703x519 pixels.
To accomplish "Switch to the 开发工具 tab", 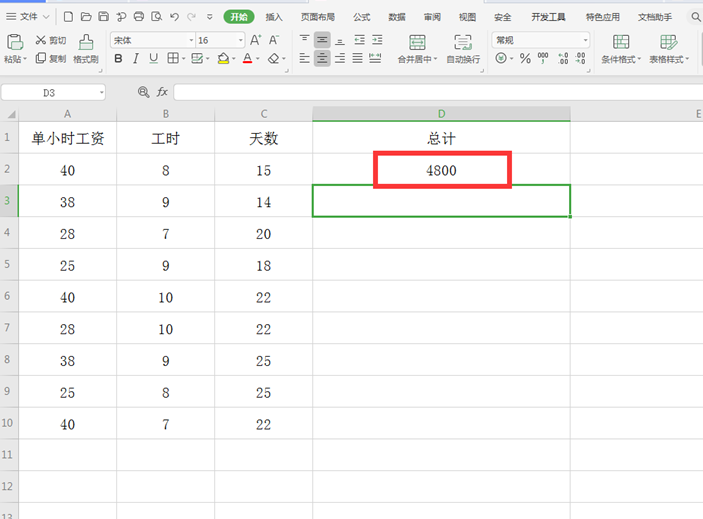I will coord(548,17).
